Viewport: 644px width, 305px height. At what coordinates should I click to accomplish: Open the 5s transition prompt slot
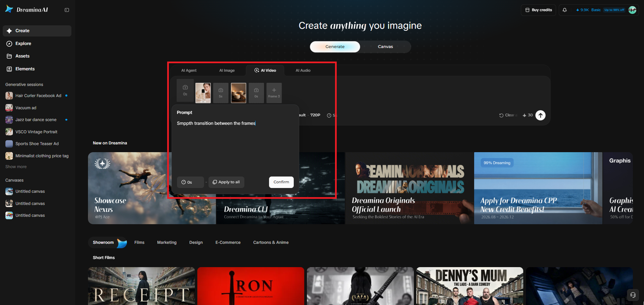coord(221,93)
